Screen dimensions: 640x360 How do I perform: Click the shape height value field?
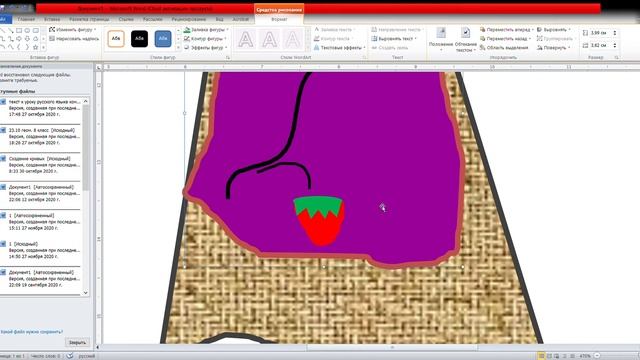[599, 33]
